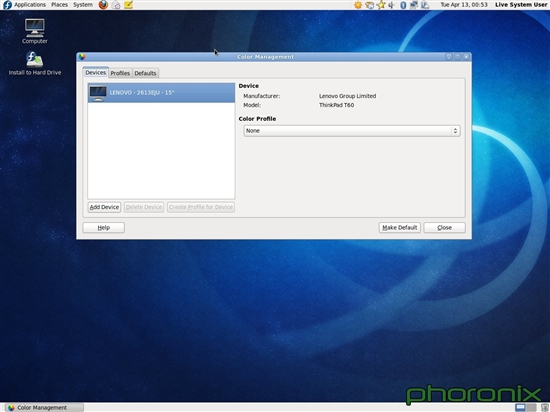Click the network monitor tray icon
550x412 pixels.
tap(414, 5)
